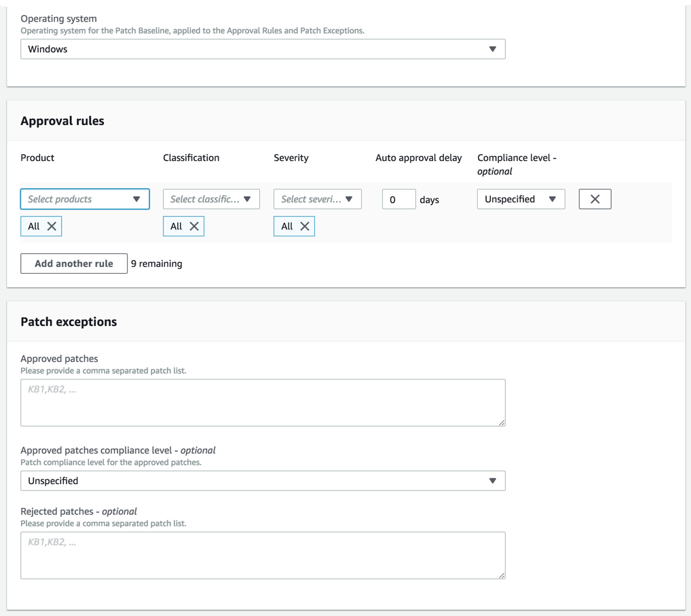The image size is (691, 616).
Task: Focus the Auto approval delay days field
Action: click(x=398, y=200)
